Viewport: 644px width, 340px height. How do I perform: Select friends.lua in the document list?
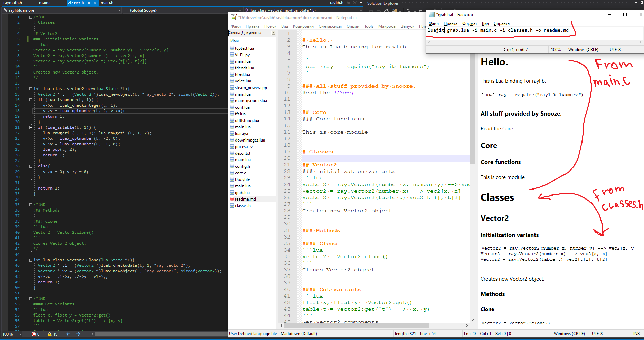point(244,68)
